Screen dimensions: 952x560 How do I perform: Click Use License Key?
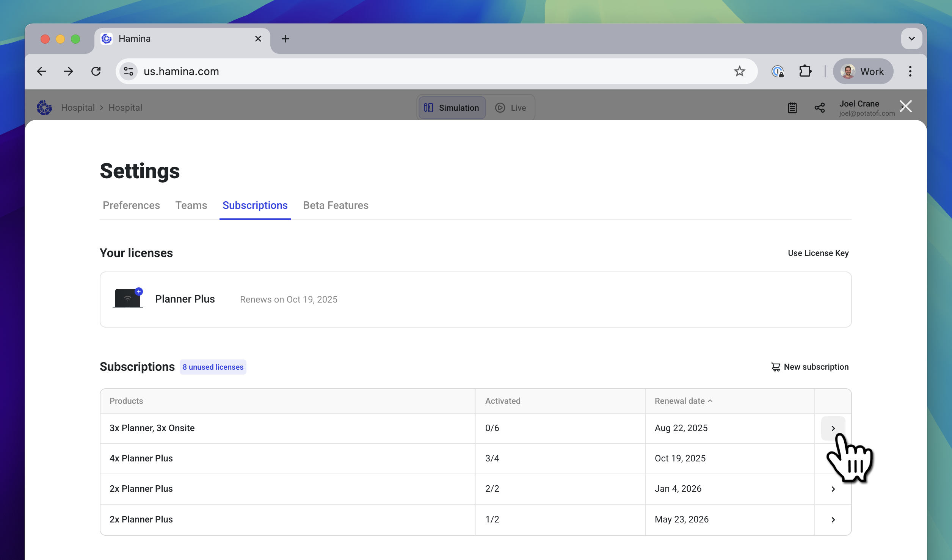[x=818, y=253]
